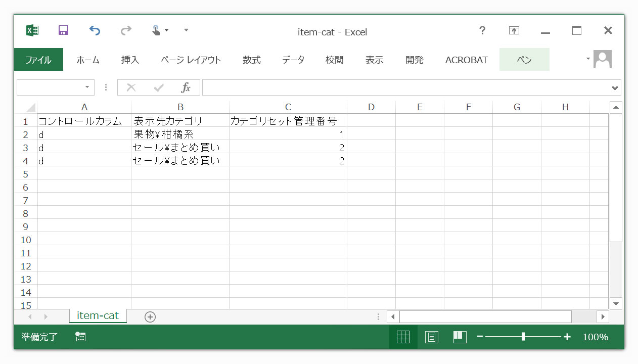Select cell セール¥まとめ買い in row 3
Image resolution: width=638 pixels, height=364 pixels.
[180, 148]
